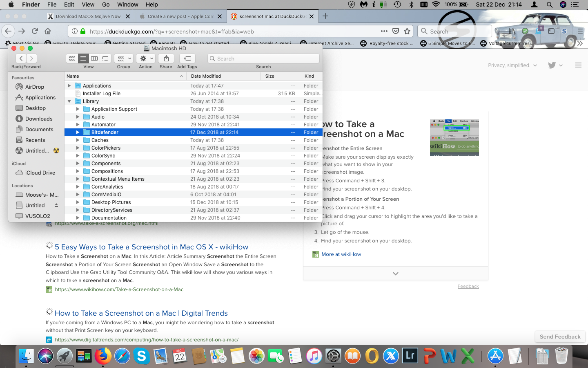
Task: Open the Group dropdown in Finder
Action: [x=123, y=58]
